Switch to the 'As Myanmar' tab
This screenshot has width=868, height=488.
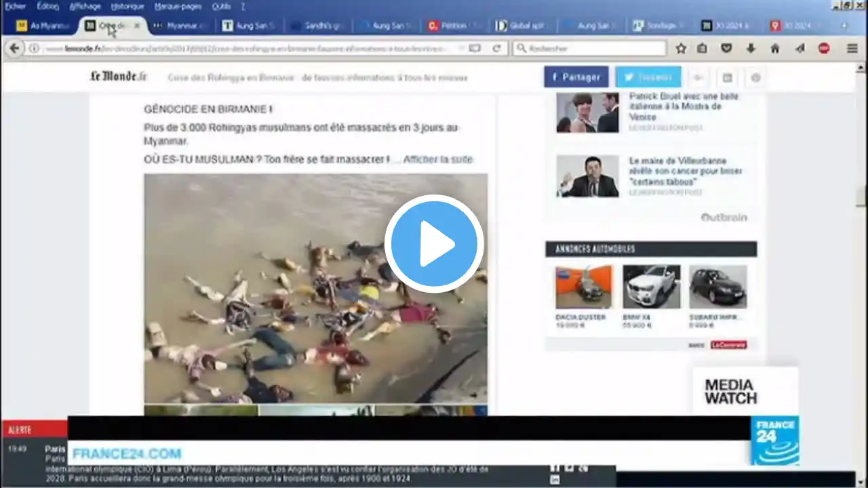[x=43, y=26]
